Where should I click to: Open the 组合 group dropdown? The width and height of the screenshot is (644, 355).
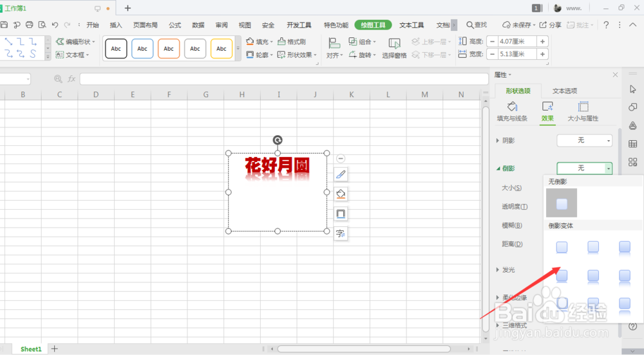pyautogui.click(x=362, y=42)
